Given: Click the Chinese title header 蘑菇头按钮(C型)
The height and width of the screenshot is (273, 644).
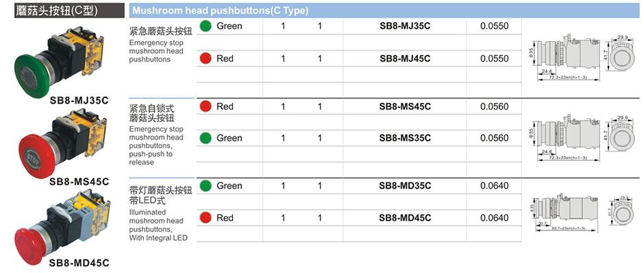Looking at the screenshot, I should pos(57,11).
